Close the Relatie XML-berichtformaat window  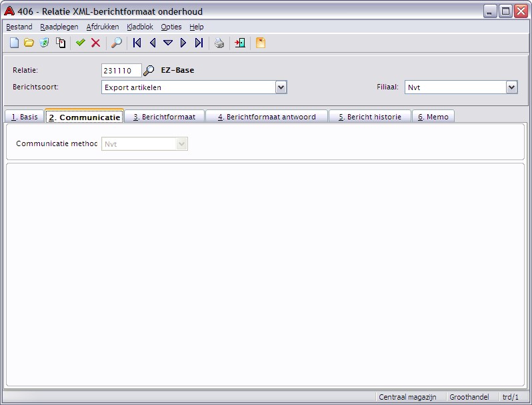click(521, 11)
